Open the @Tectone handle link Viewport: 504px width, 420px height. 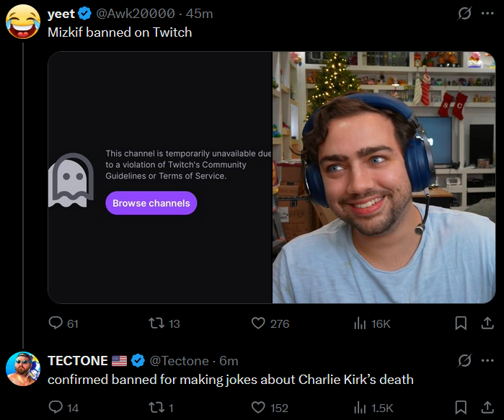(180, 361)
